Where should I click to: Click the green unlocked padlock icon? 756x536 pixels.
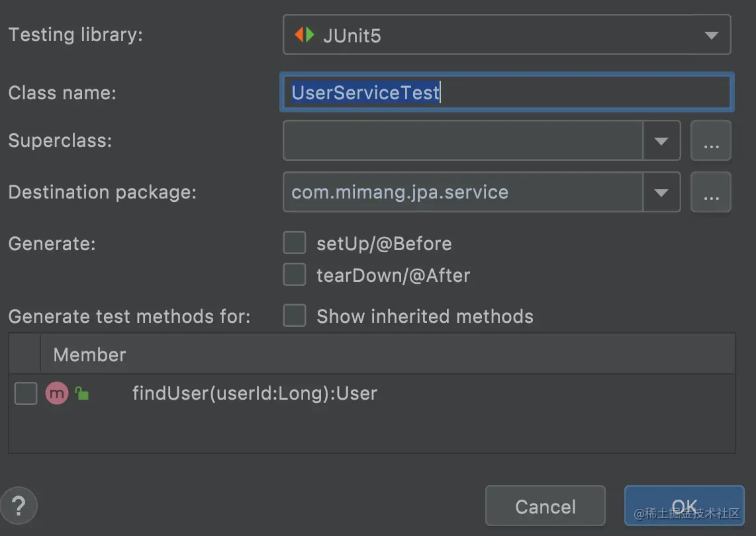[81, 394]
